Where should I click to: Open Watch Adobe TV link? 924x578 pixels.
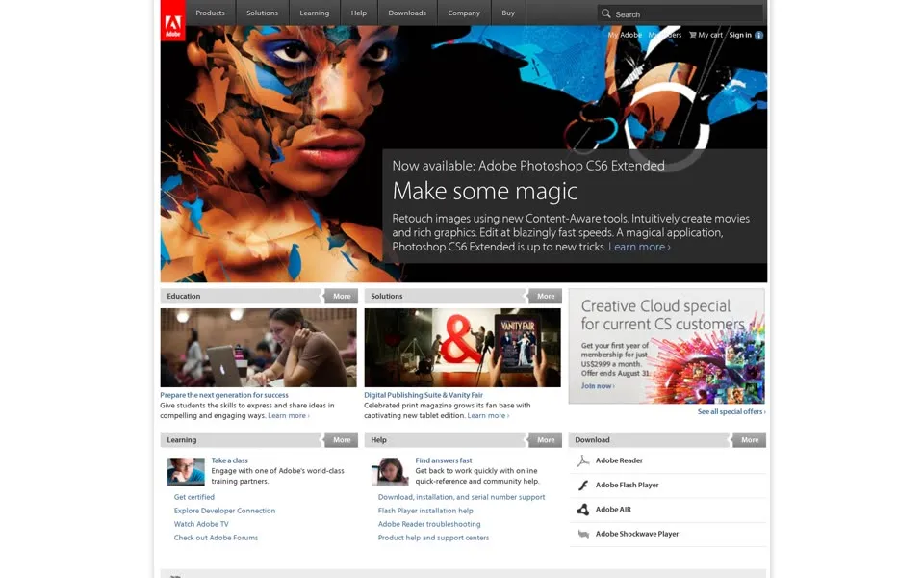pos(201,524)
